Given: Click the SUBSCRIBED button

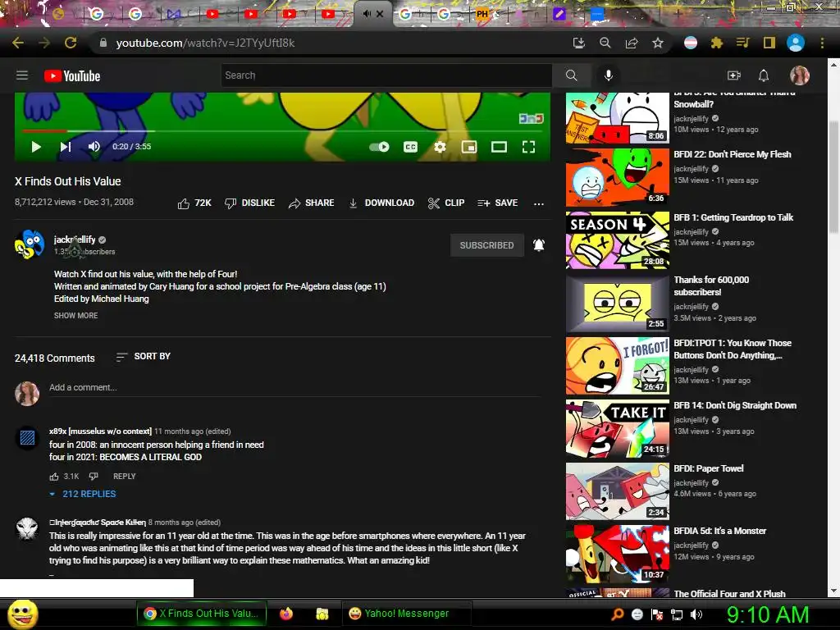Looking at the screenshot, I should [x=487, y=245].
